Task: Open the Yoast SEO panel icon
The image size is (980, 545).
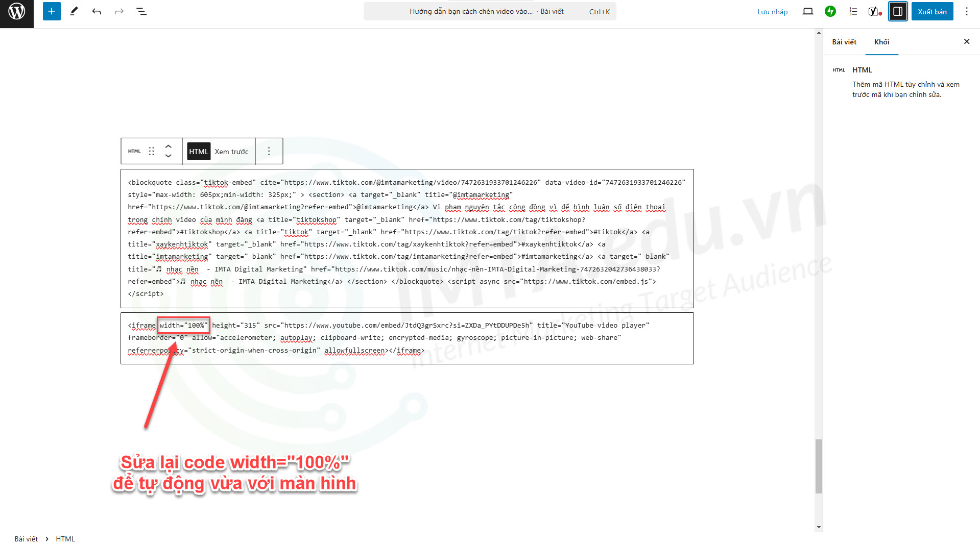Action: tap(875, 11)
